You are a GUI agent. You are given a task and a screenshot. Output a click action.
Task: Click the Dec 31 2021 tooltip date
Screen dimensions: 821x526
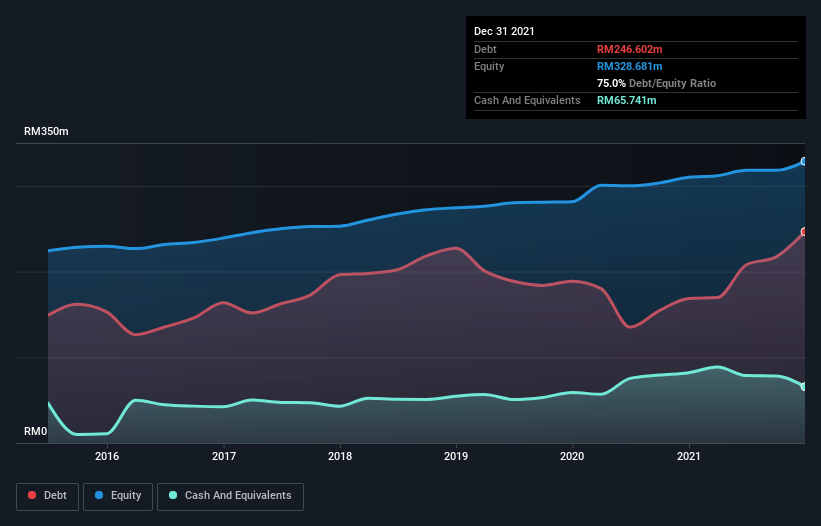[504, 31]
